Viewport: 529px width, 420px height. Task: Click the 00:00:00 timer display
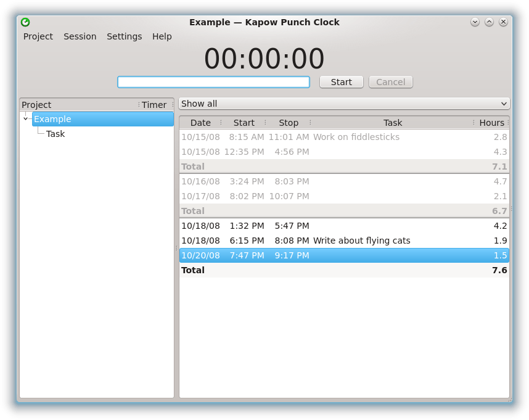[264, 59]
